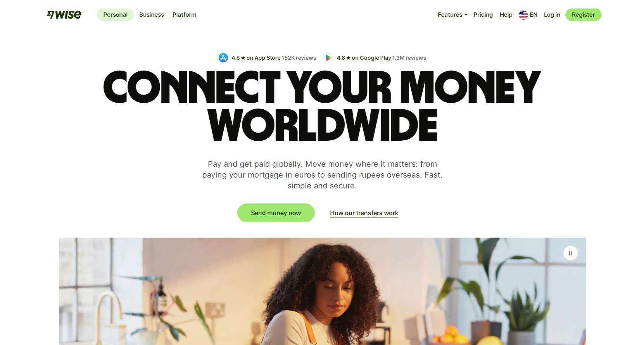Click the Google Play icon
The height and width of the screenshot is (345, 644).
[328, 58]
